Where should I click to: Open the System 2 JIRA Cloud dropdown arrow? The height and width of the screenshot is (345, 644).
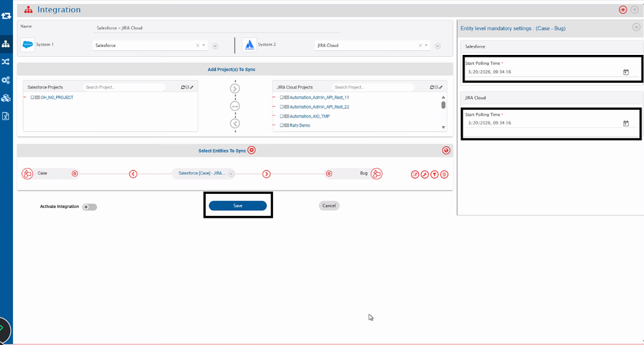427,45
